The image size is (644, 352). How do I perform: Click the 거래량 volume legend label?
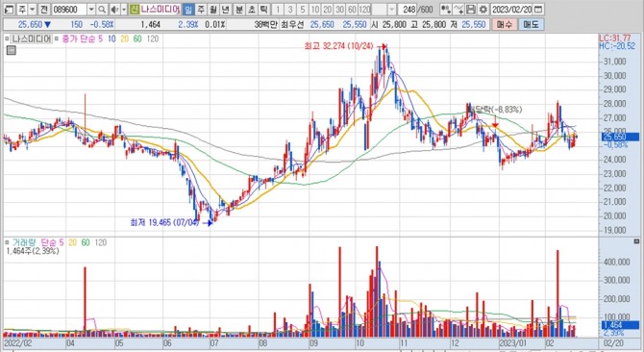click(24, 242)
